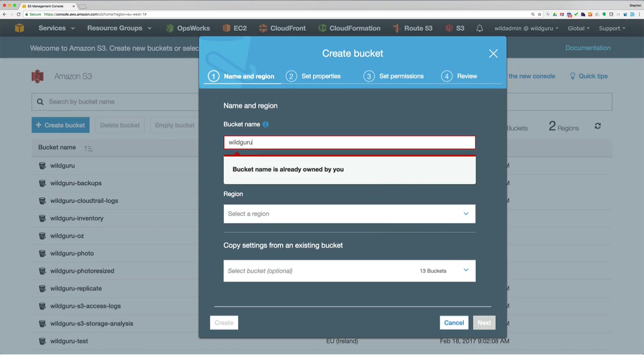This screenshot has width=644, height=362.
Task: Open the notifications bell
Action: point(479,28)
